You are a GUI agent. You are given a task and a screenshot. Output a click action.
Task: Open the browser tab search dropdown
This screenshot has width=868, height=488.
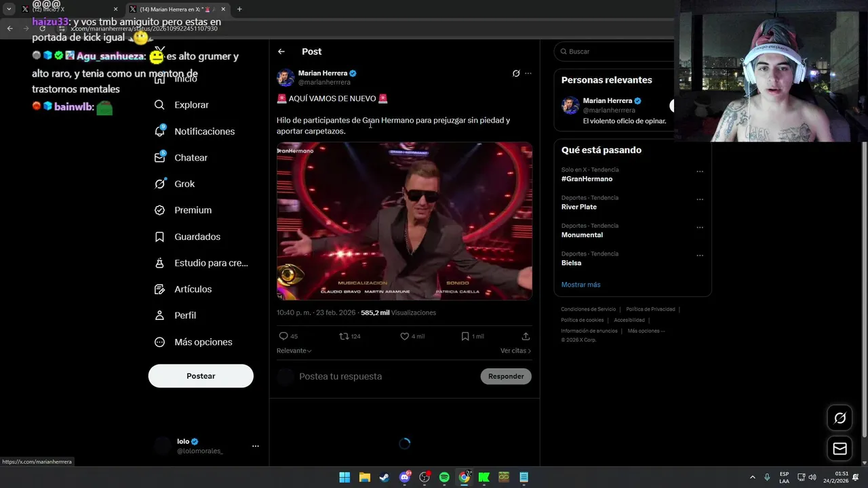tap(9, 9)
